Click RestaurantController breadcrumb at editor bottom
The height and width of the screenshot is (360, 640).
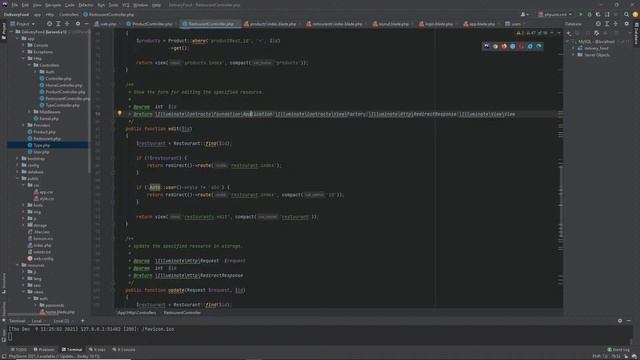(x=182, y=313)
